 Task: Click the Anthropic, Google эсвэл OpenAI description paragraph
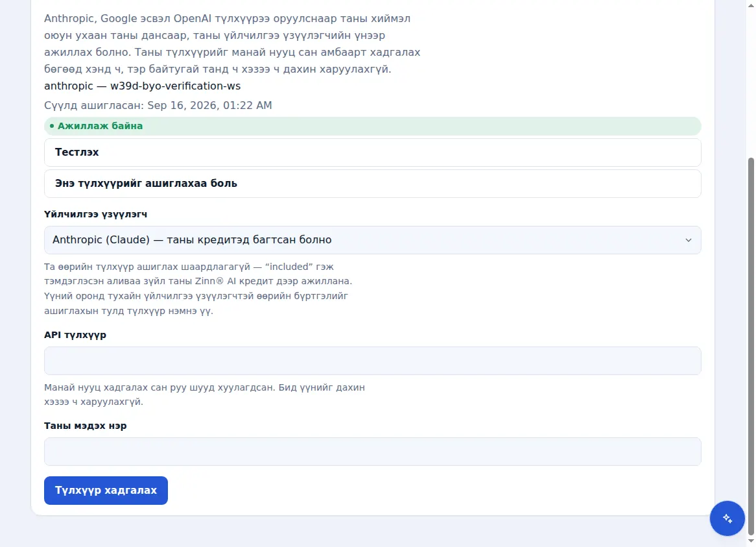(x=232, y=44)
